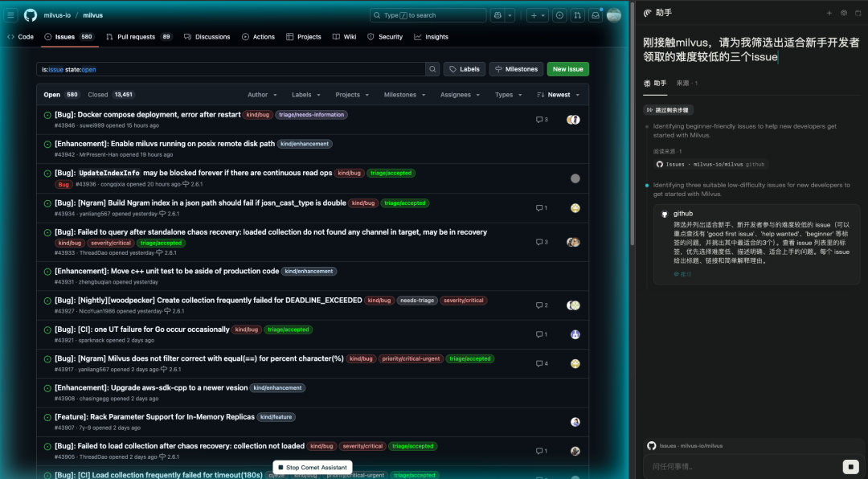Open the Milestones button
Image resolution: width=868 pixels, height=479 pixels.
point(517,69)
